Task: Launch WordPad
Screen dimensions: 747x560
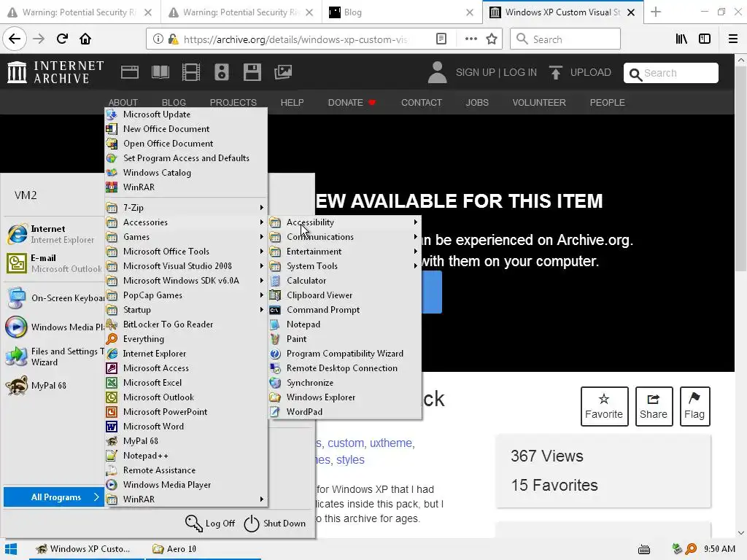Action: (345, 412)
